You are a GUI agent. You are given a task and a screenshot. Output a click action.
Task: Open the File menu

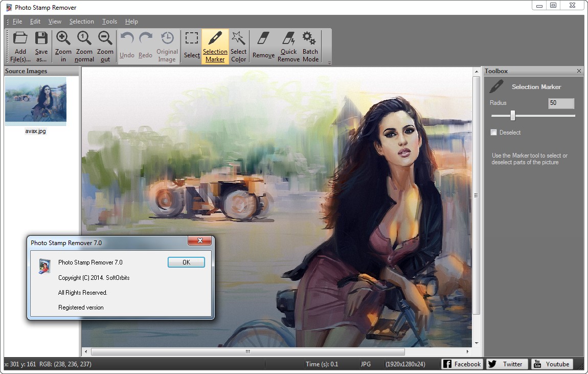[17, 21]
